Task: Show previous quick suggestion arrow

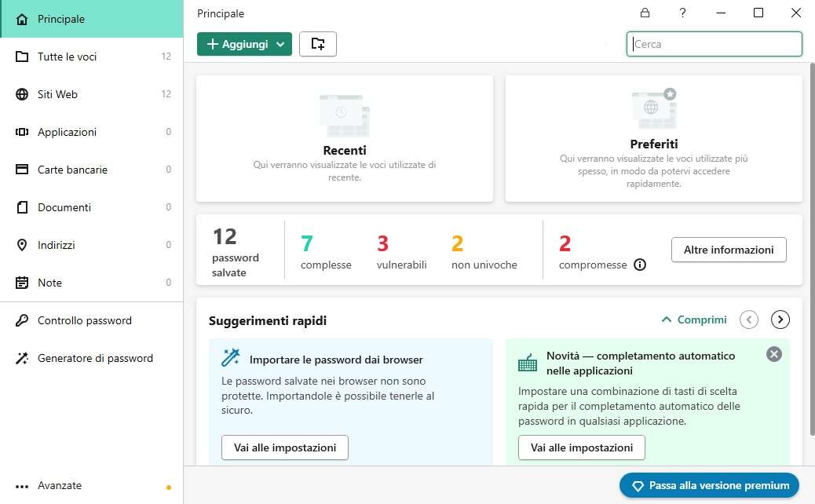Action: click(x=749, y=320)
